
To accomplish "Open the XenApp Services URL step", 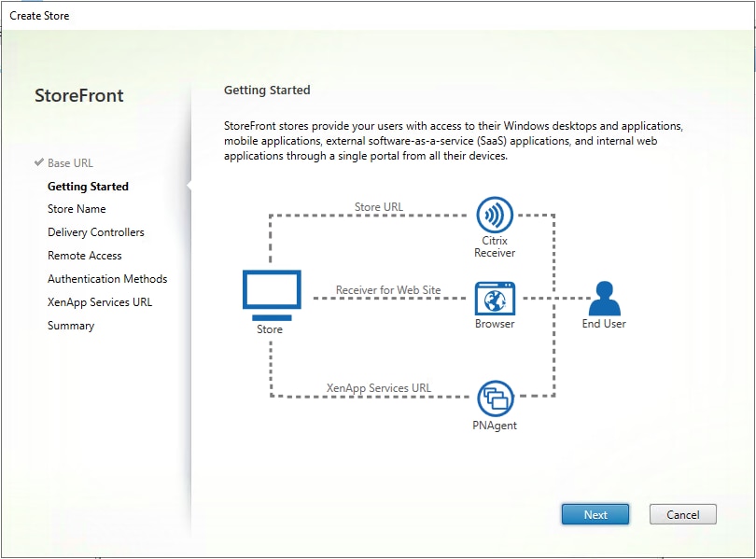I will tap(98, 301).
